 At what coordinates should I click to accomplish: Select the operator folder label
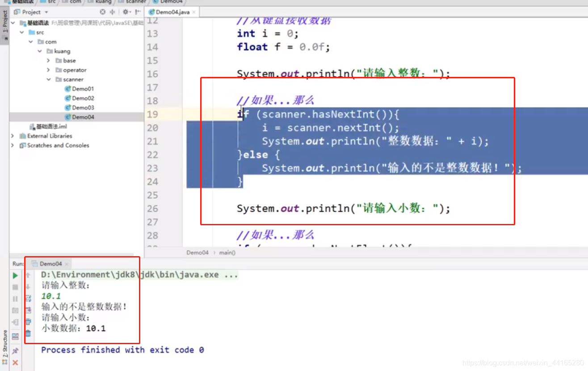pyautogui.click(x=75, y=70)
